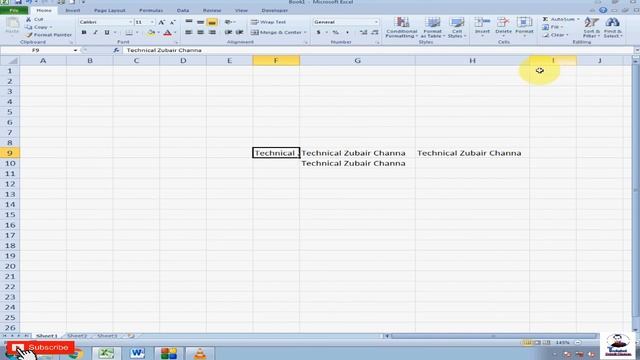Image resolution: width=640 pixels, height=360 pixels.
Task: Open Cell Styles gallery
Action: point(456,28)
